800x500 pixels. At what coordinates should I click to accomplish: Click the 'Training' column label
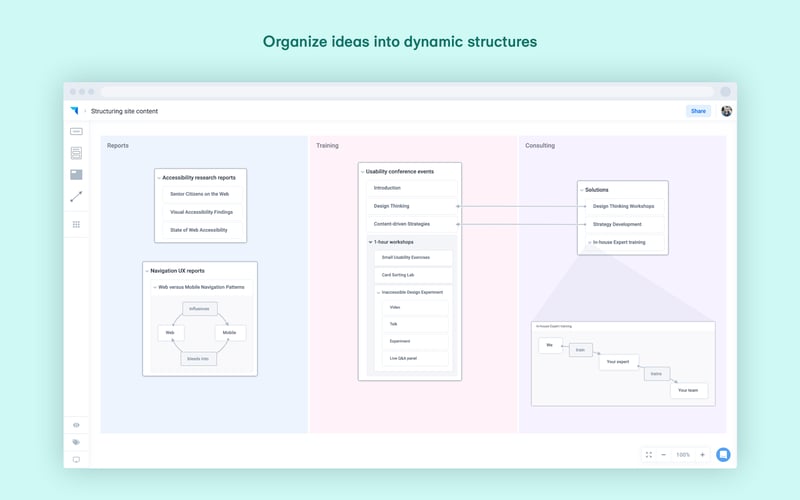pyautogui.click(x=327, y=145)
